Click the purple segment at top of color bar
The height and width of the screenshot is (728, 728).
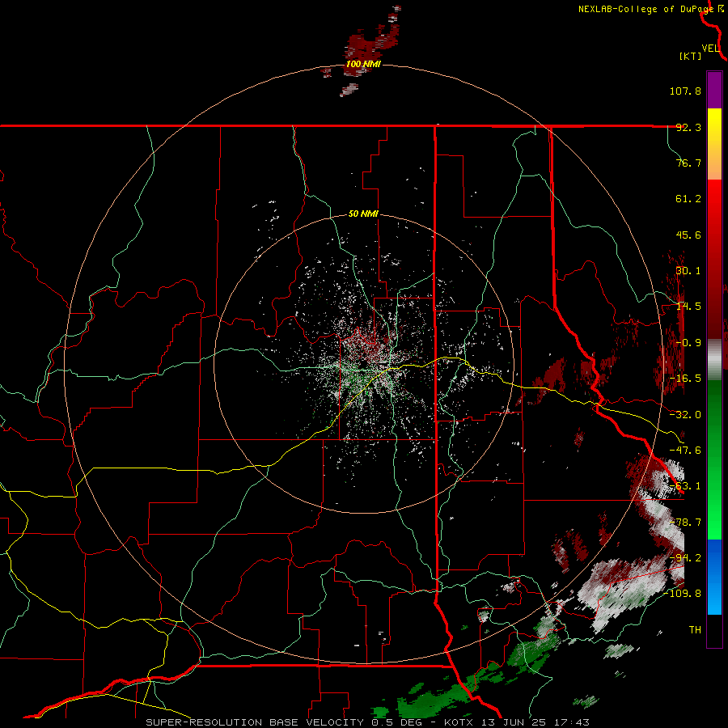[x=714, y=90]
